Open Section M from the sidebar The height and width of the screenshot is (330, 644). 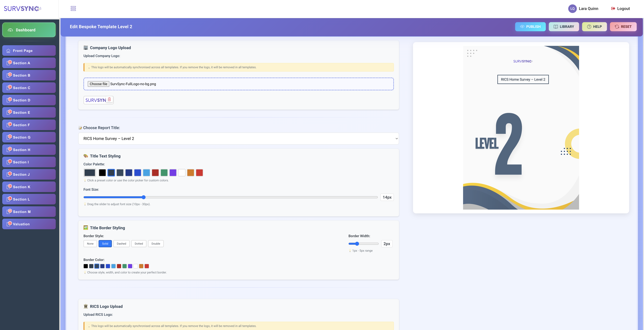29,211
